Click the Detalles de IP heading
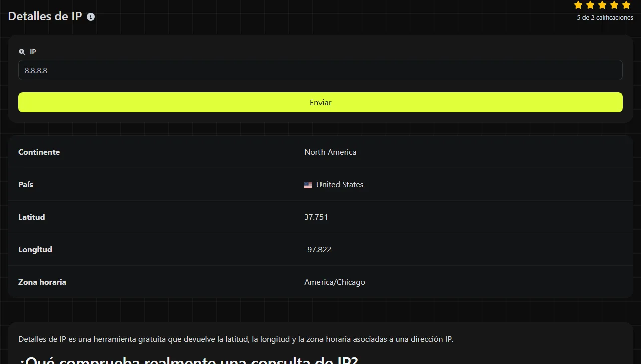The width and height of the screenshot is (641, 364). coord(45,16)
